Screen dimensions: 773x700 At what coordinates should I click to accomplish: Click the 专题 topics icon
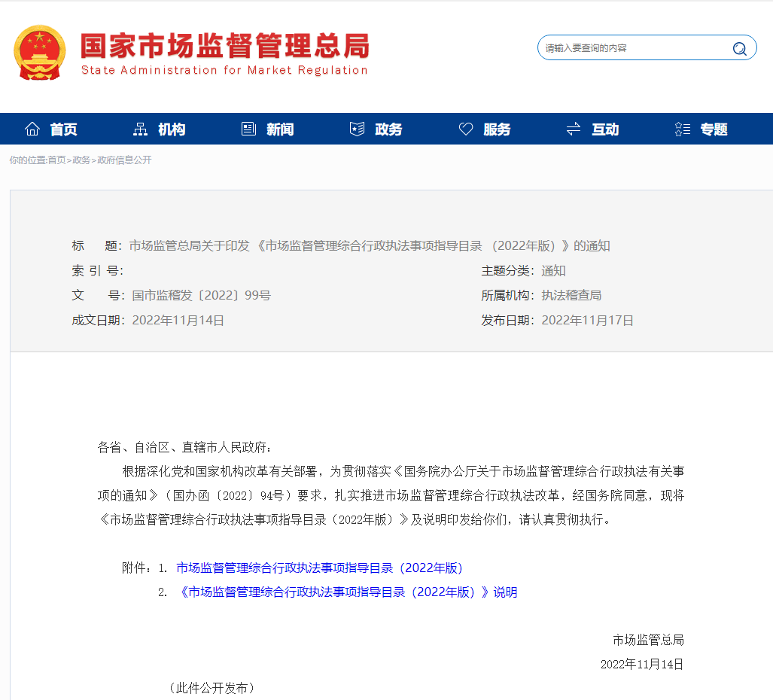682,128
